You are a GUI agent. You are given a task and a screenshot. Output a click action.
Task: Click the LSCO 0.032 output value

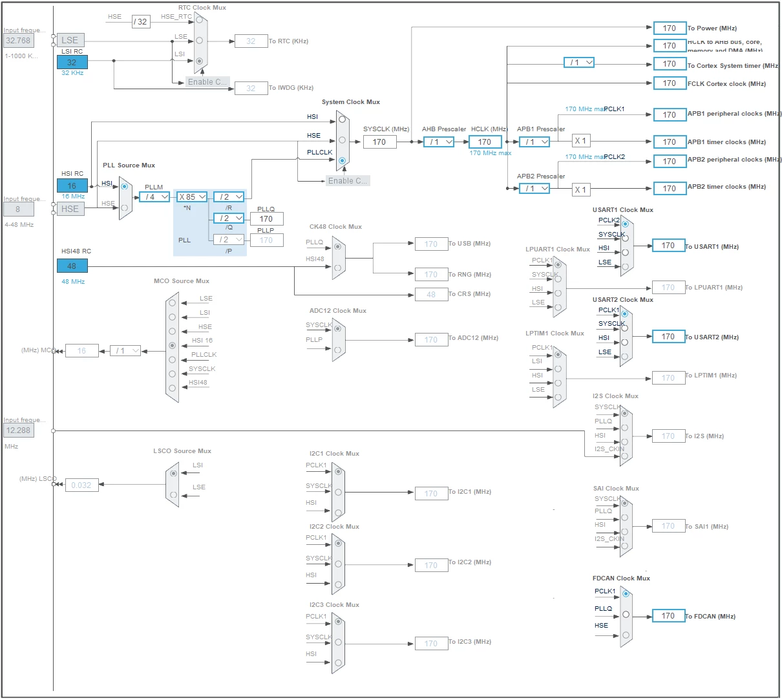[82, 485]
